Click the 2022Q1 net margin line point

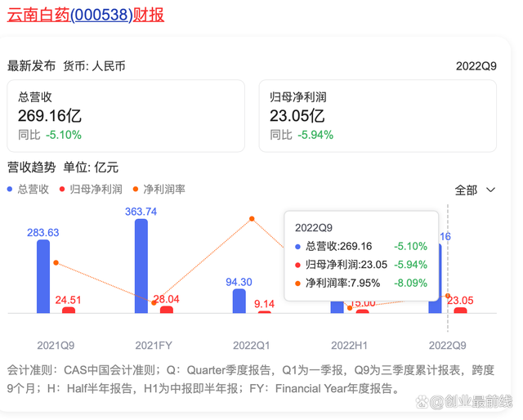click(x=252, y=219)
